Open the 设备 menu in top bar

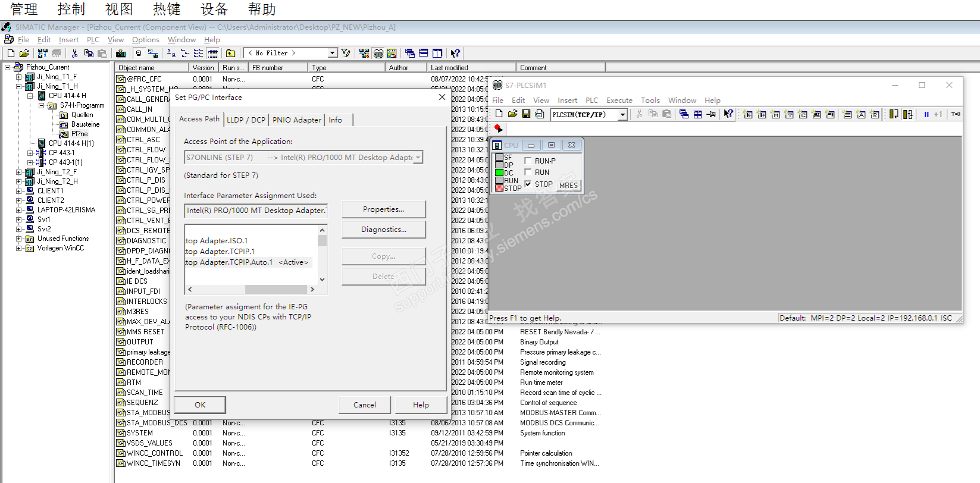coord(214,10)
